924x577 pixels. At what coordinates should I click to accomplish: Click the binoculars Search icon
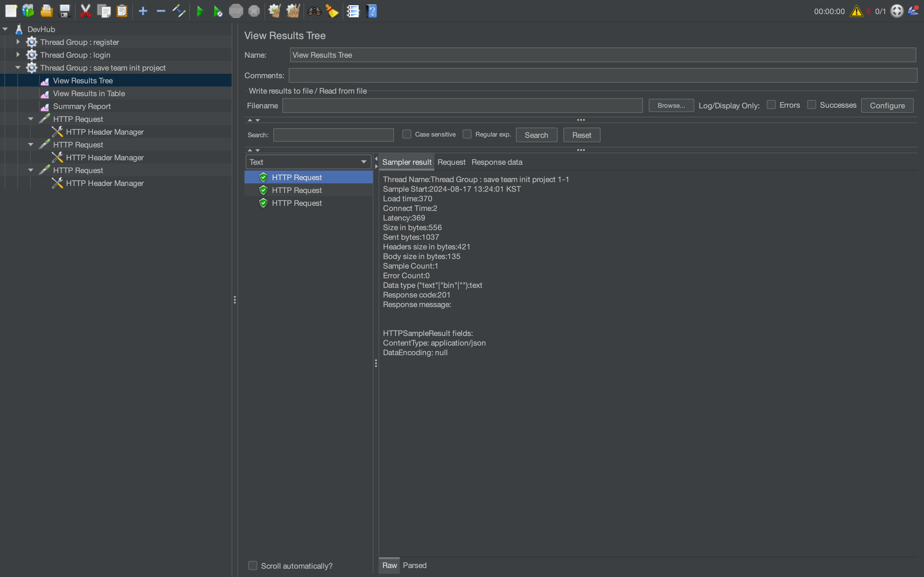click(x=314, y=11)
